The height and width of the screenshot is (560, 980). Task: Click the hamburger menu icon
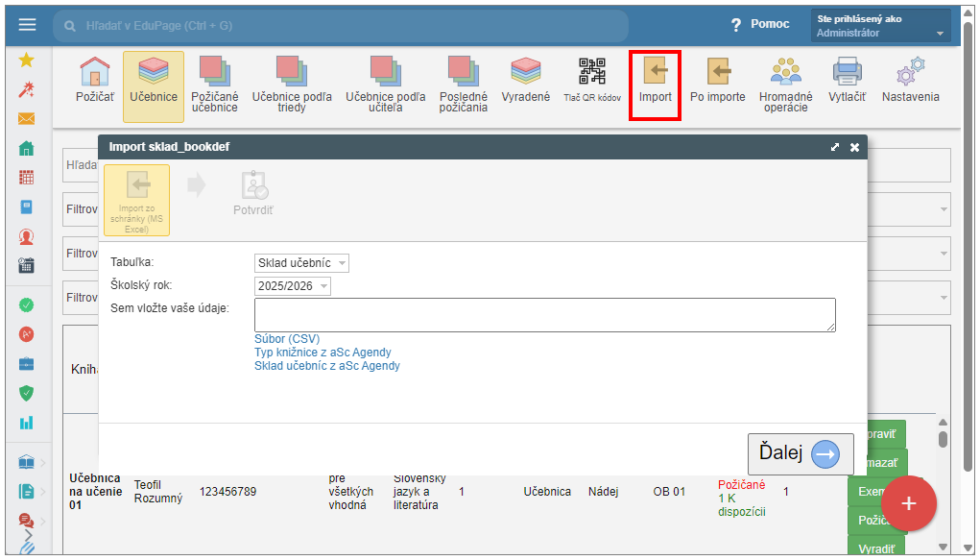point(27,25)
